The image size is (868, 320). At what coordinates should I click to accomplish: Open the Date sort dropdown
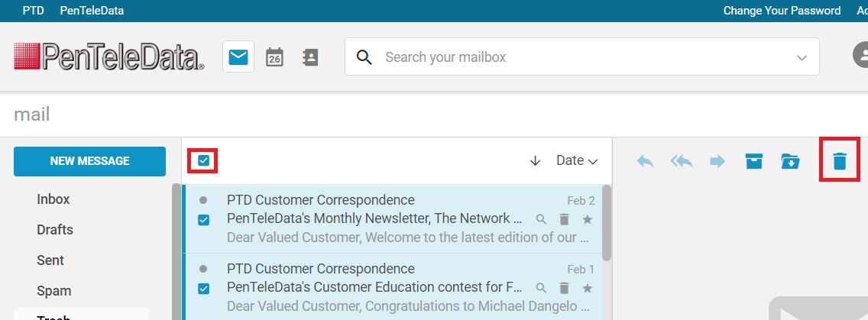(578, 160)
